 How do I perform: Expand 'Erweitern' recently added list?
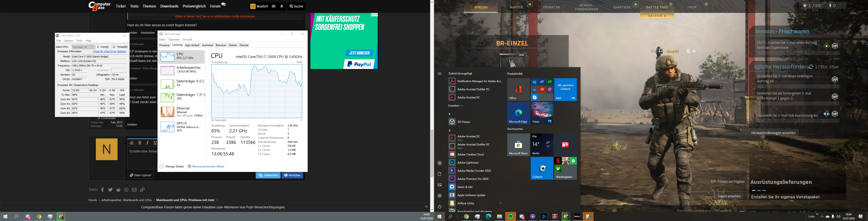(x=455, y=106)
